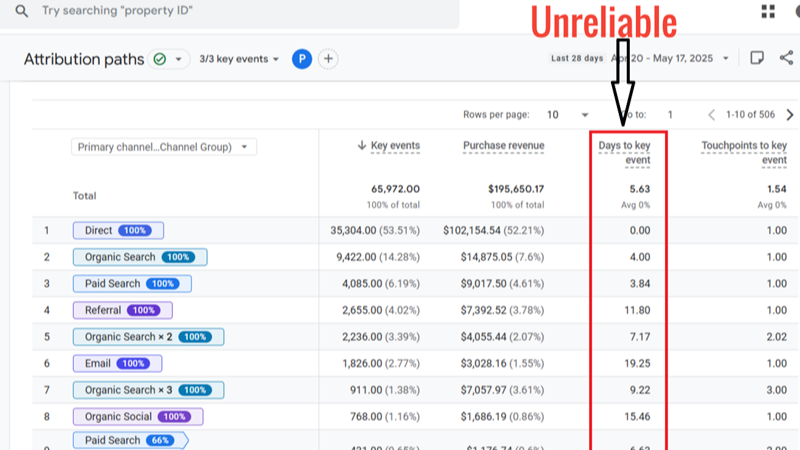Open the Rows per page dropdown

(x=567, y=115)
